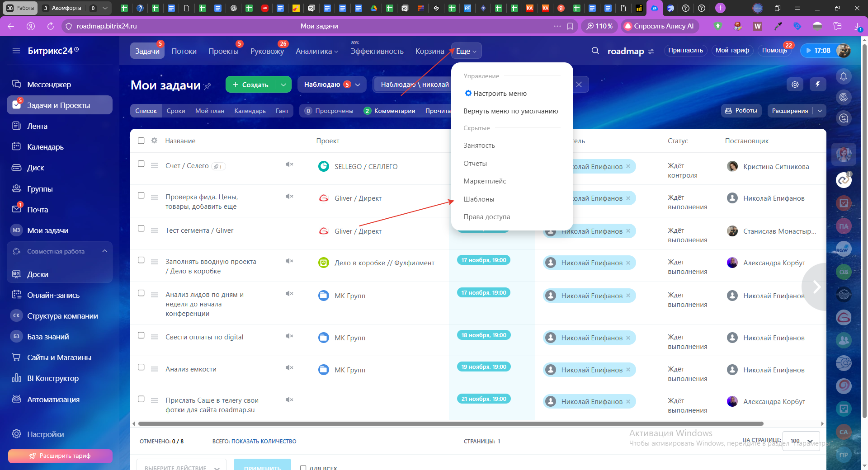Clear the Наблюдаю filter with the X
This screenshot has height=470, width=868.
click(x=579, y=85)
